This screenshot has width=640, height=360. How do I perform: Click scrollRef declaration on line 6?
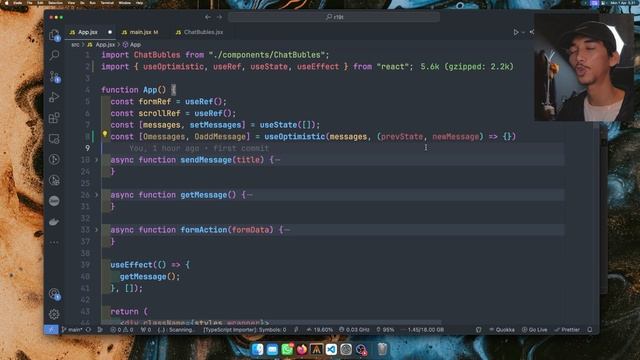(x=159, y=113)
